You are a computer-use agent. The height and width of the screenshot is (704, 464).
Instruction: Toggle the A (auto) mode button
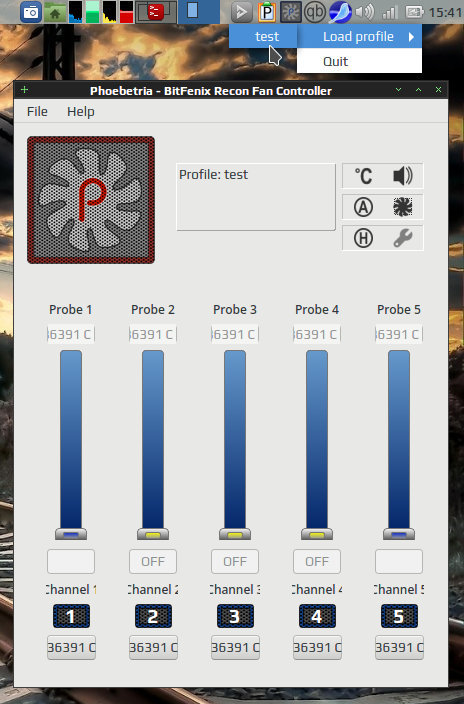(x=363, y=207)
